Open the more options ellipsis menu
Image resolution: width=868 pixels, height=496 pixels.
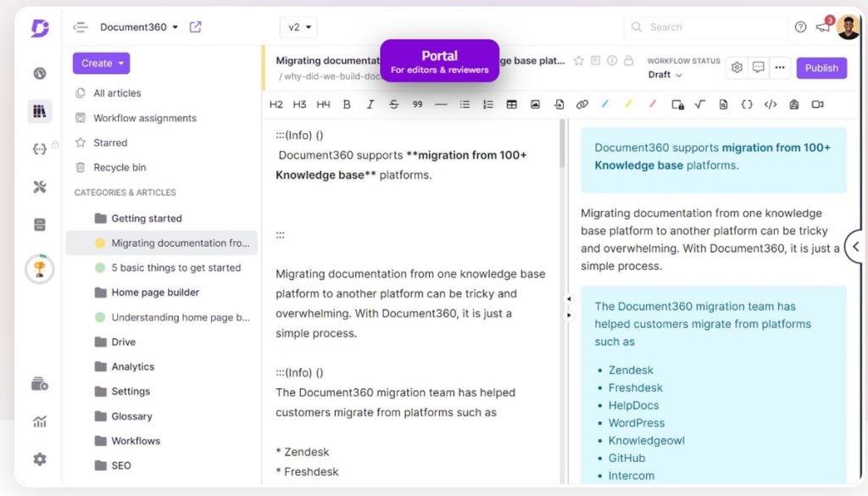click(x=780, y=68)
